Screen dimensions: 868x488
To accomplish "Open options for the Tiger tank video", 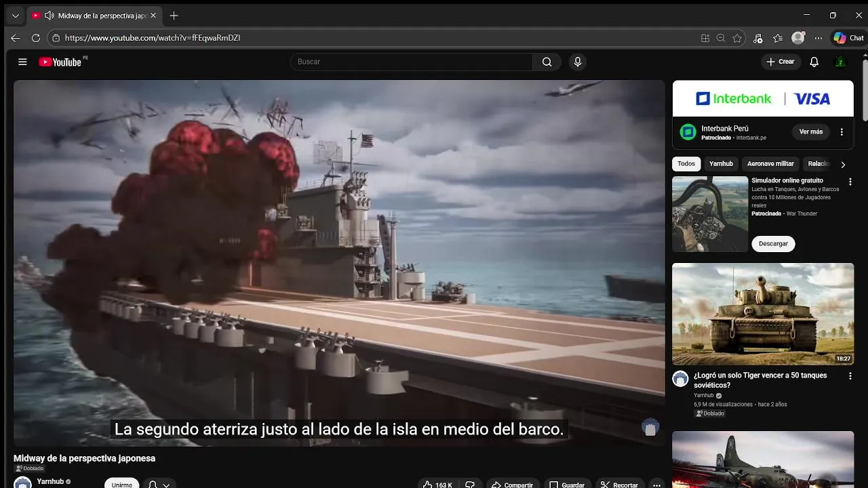I will tap(850, 375).
